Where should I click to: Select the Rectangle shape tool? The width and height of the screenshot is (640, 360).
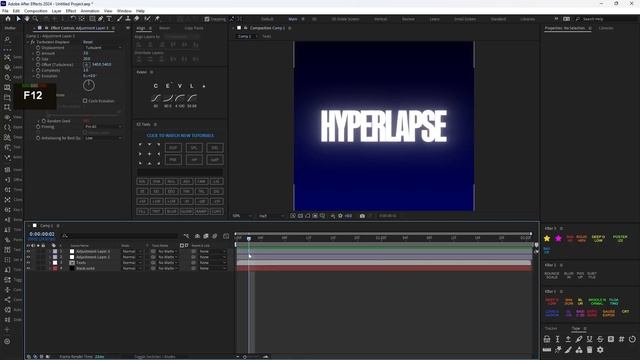click(x=92, y=19)
